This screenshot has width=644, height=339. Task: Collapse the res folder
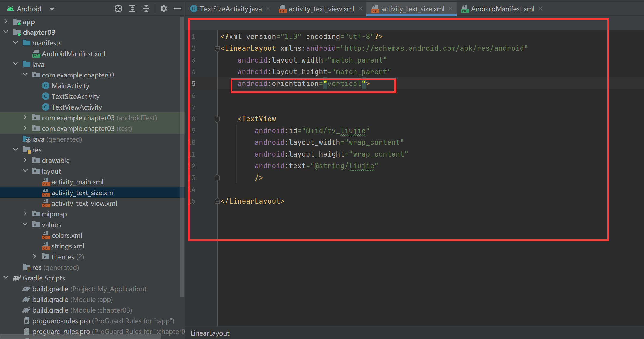(x=15, y=149)
